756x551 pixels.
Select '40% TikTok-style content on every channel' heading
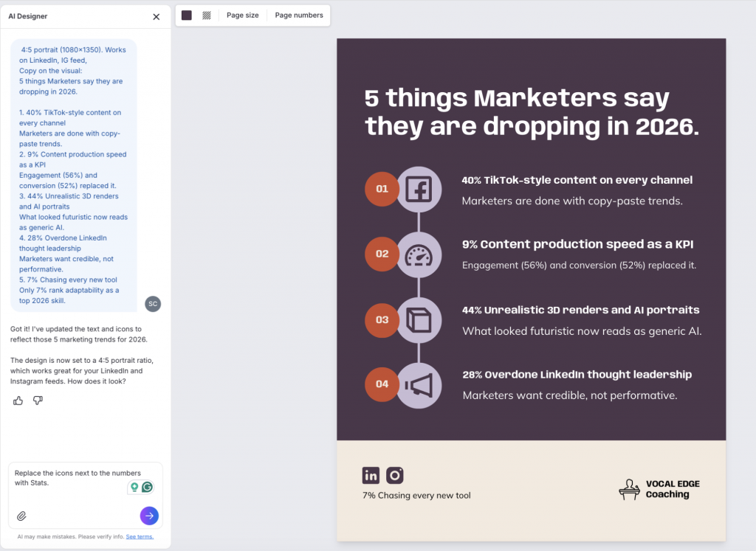point(577,180)
